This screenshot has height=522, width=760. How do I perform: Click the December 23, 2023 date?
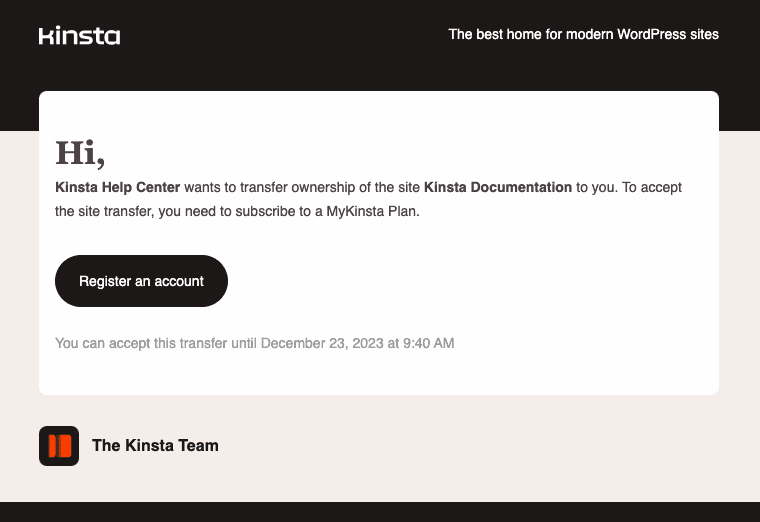tap(322, 343)
